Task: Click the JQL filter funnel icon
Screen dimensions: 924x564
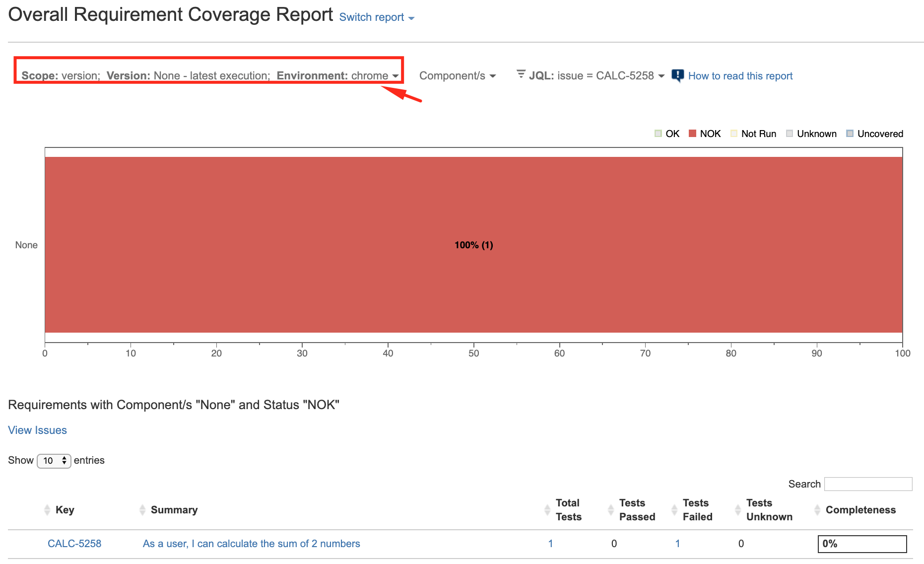Action: (x=521, y=74)
